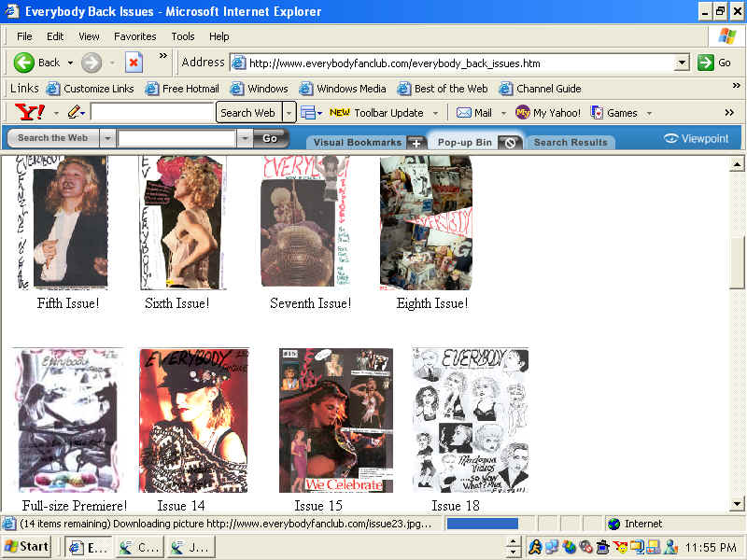The image size is (747, 560).
Task: Click the plus icon beside Visual Bookmarks
Action: click(x=416, y=143)
